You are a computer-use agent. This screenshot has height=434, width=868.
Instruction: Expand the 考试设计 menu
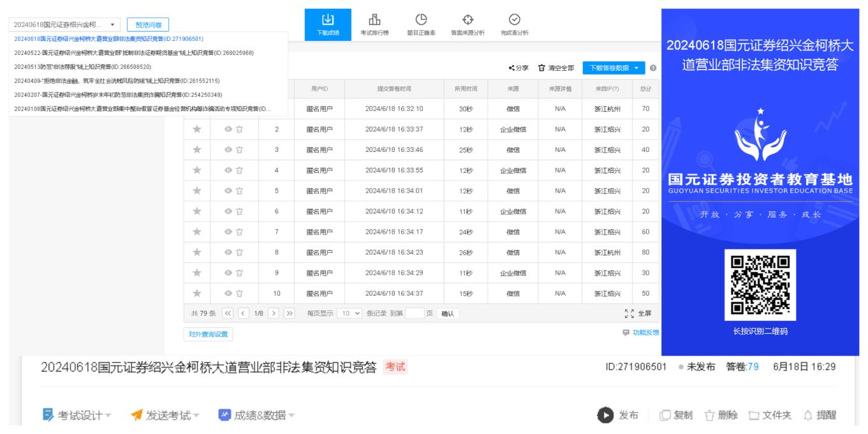[x=78, y=415]
